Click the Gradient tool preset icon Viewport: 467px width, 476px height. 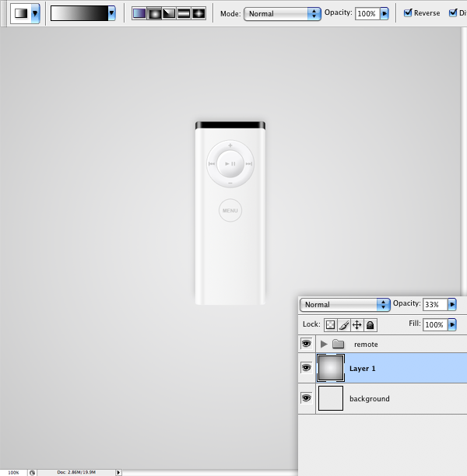pyautogui.click(x=21, y=13)
